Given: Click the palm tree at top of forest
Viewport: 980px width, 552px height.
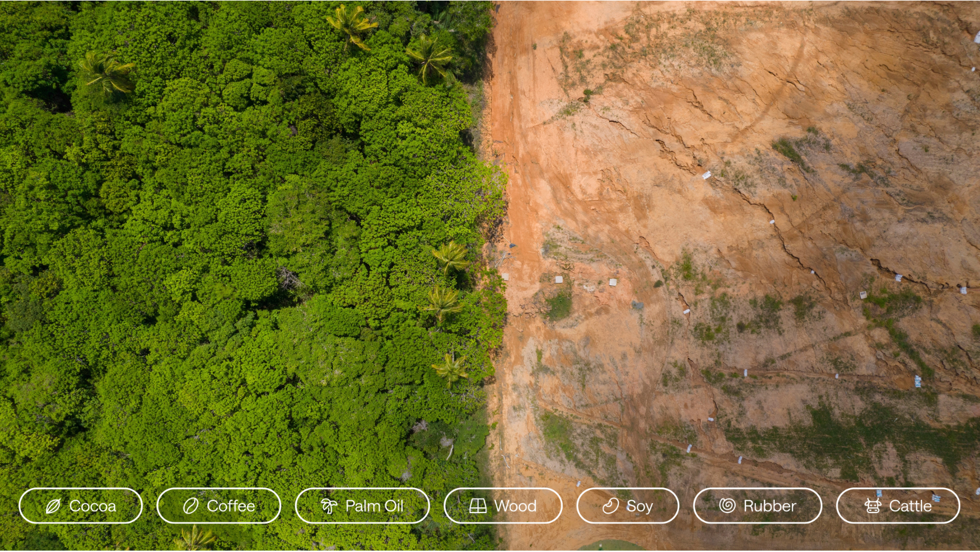Looking at the screenshot, I should (351, 24).
